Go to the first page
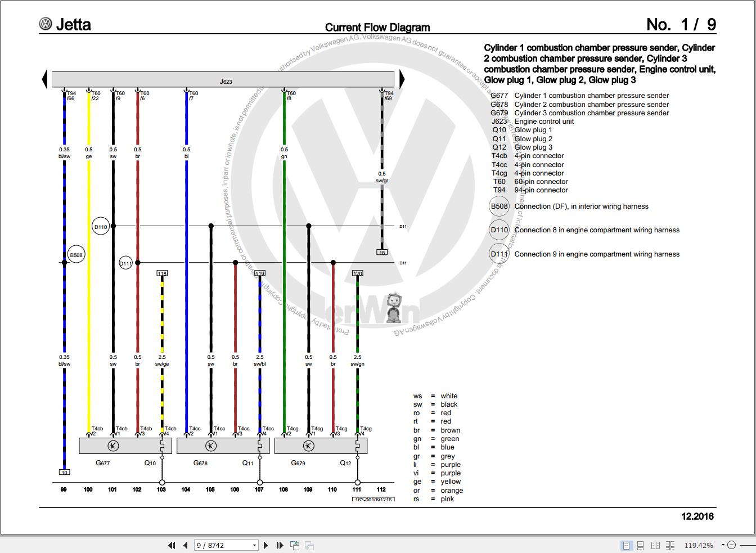 (172, 545)
